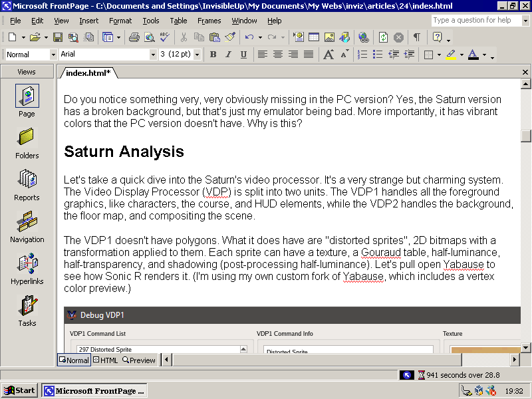The width and height of the screenshot is (532, 399).
Task: Open the Reports view in Views bar
Action: 27,186
